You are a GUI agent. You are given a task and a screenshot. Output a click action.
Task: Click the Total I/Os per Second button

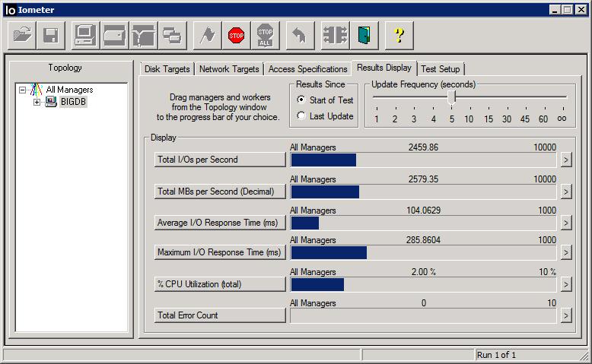(220, 160)
